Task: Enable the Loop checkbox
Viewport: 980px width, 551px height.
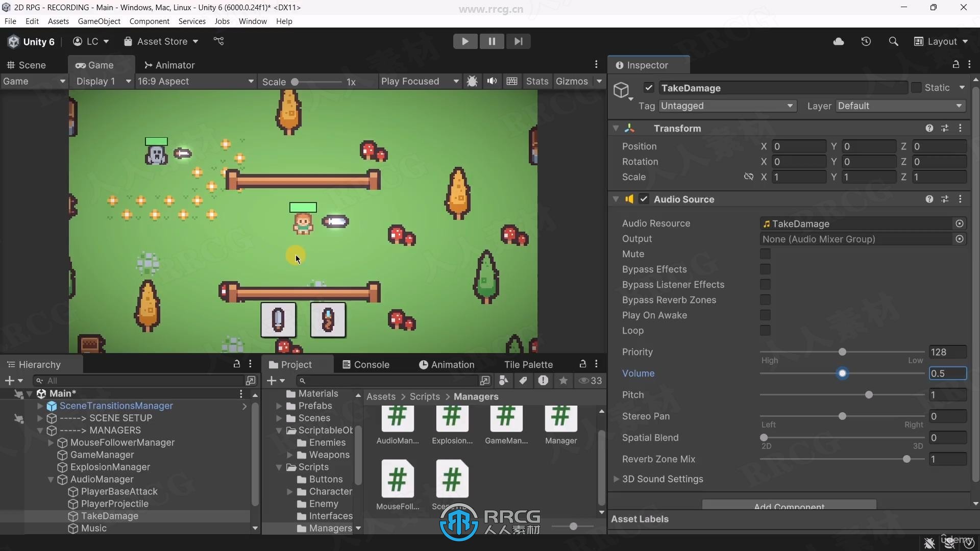Action: coord(765,331)
